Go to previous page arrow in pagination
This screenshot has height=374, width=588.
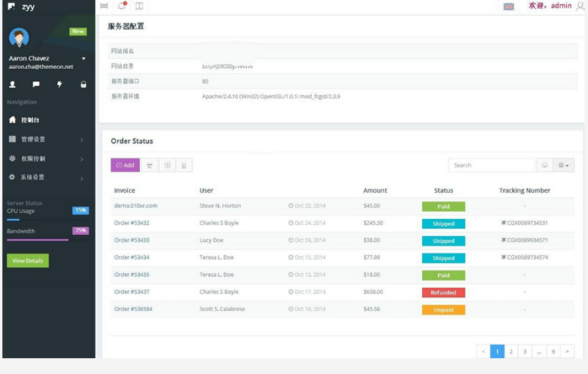point(483,352)
